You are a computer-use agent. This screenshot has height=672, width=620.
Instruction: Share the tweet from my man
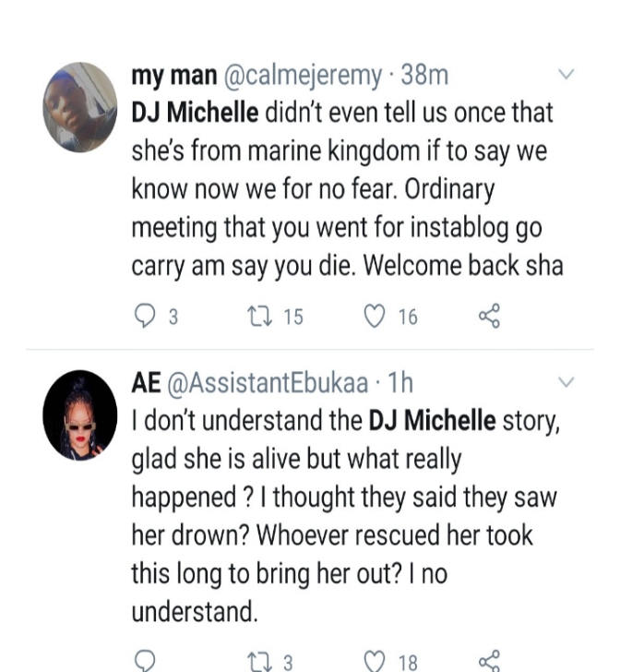489,317
